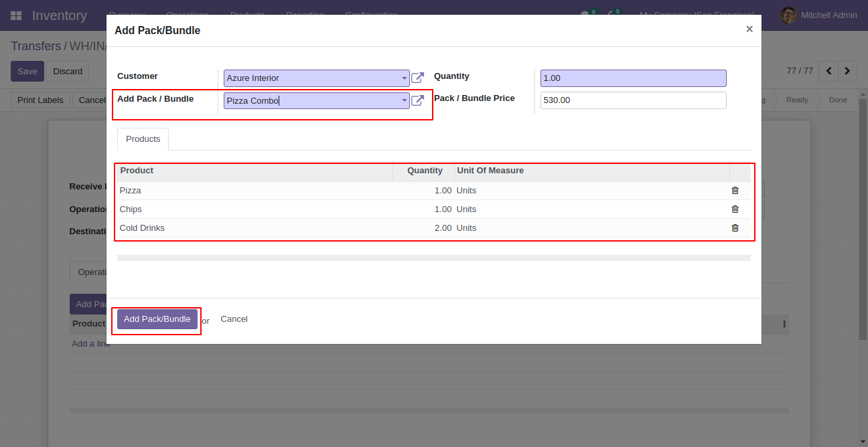This screenshot has width=868, height=447.
Task: Cancel the Add Pack/Bundle dialog
Action: click(234, 319)
